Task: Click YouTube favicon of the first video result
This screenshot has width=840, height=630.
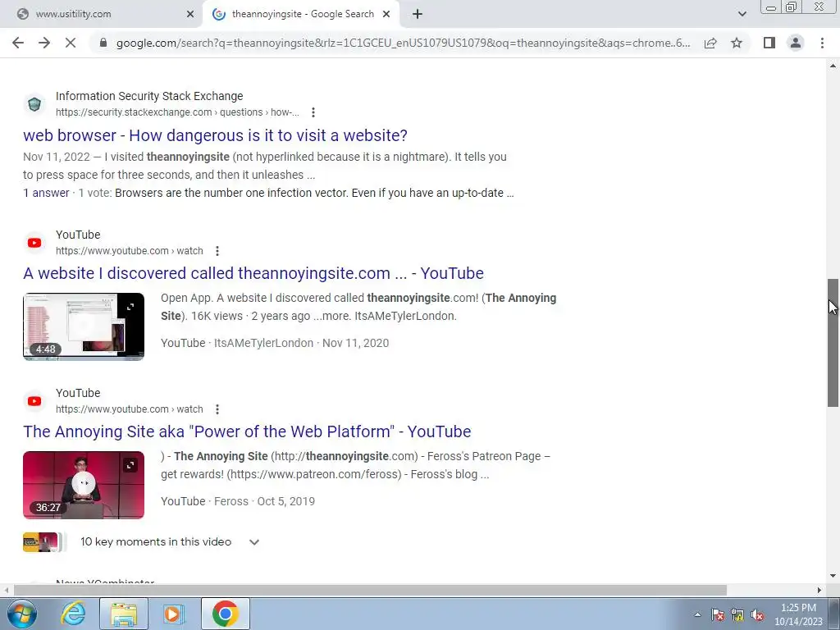Action: [x=34, y=243]
